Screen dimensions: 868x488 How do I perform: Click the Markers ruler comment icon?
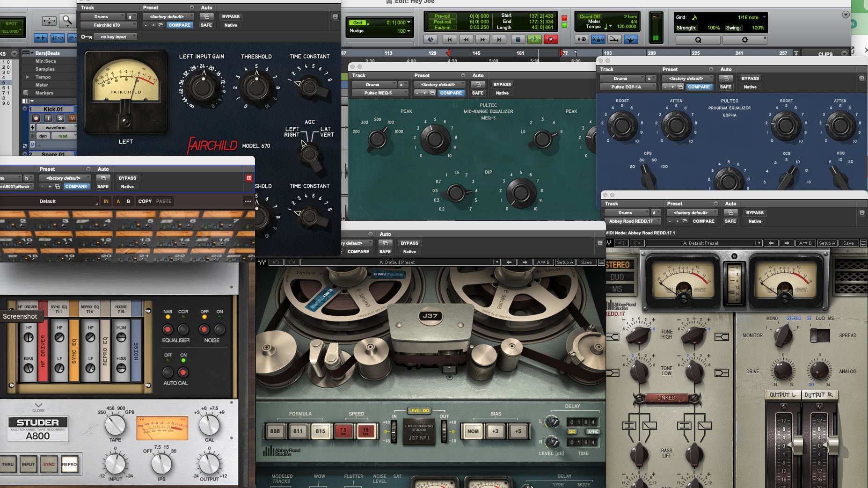click(26, 93)
